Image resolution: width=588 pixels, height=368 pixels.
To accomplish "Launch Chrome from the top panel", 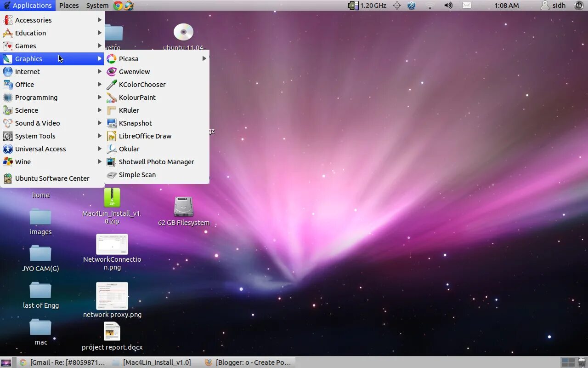I will (118, 6).
